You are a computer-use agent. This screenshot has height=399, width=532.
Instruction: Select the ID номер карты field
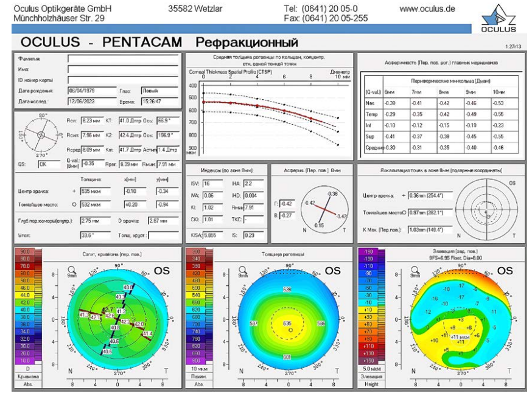point(123,80)
